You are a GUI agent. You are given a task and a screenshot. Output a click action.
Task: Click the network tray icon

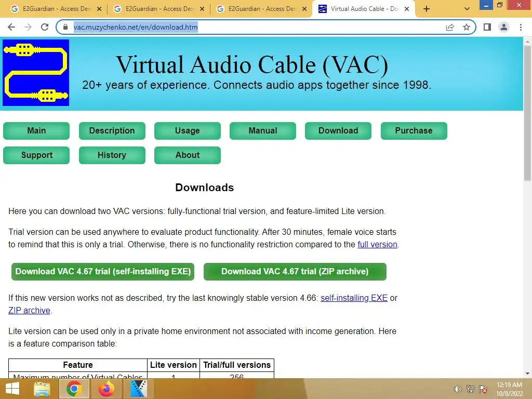coord(471,389)
